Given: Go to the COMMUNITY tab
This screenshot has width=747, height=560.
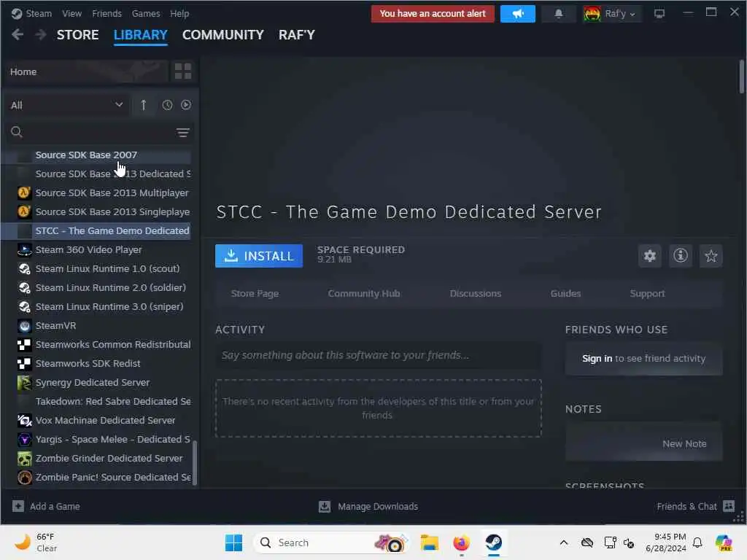Looking at the screenshot, I should tap(223, 35).
